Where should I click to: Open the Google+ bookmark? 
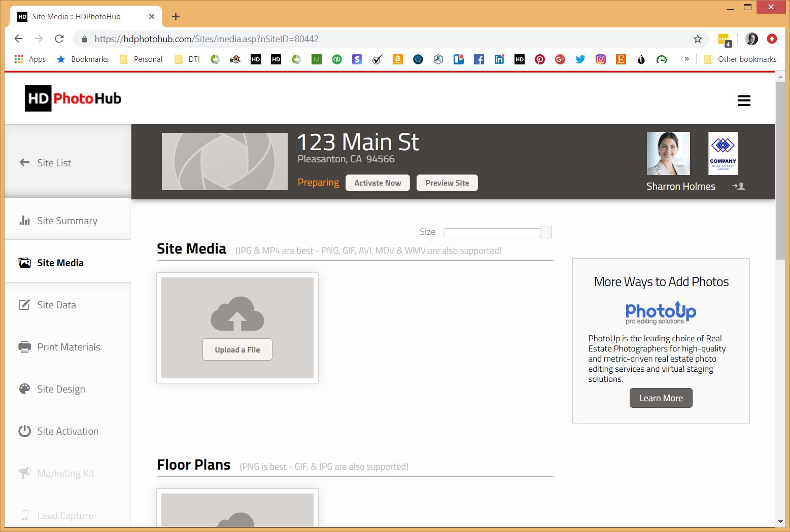tap(560, 59)
